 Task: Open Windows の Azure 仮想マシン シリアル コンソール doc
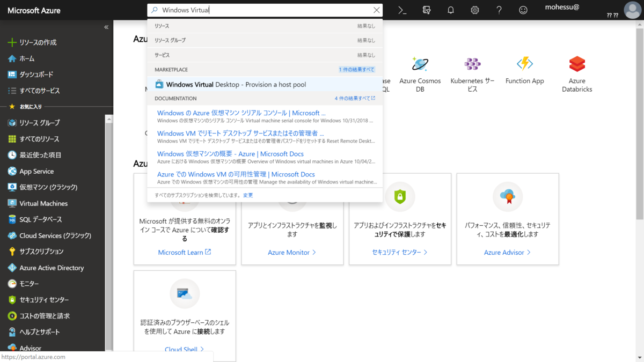(x=241, y=113)
